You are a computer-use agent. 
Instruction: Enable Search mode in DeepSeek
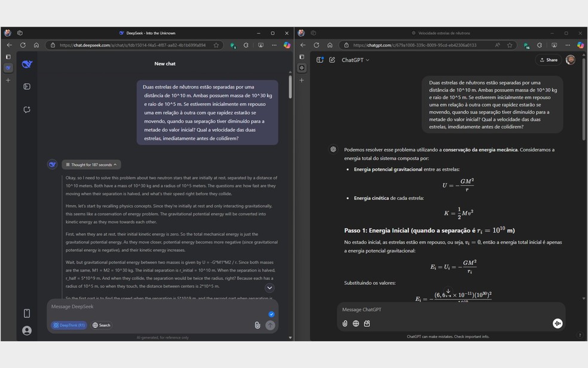coord(101,325)
